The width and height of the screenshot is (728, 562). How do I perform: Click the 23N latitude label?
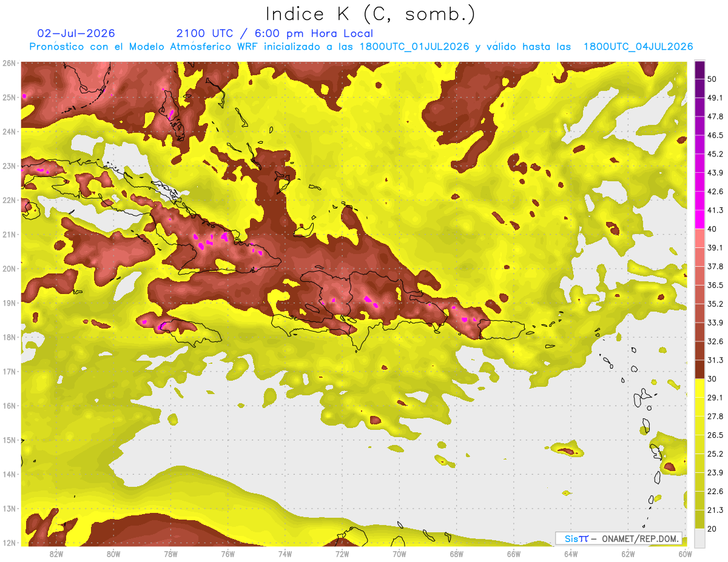coord(8,166)
